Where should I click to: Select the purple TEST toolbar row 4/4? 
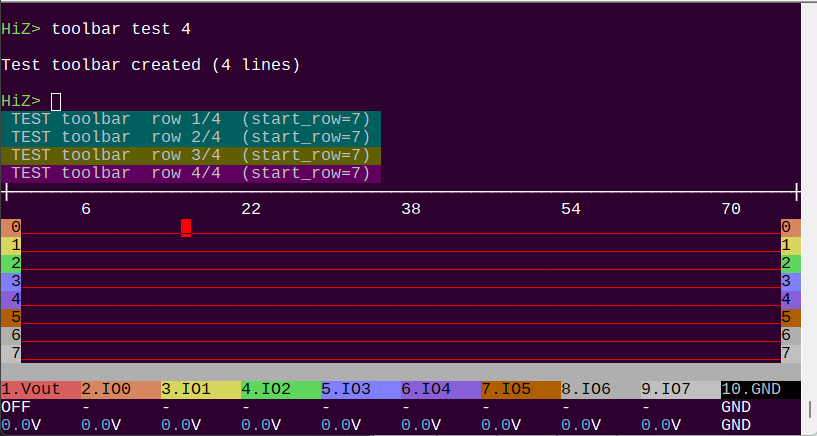[191, 173]
